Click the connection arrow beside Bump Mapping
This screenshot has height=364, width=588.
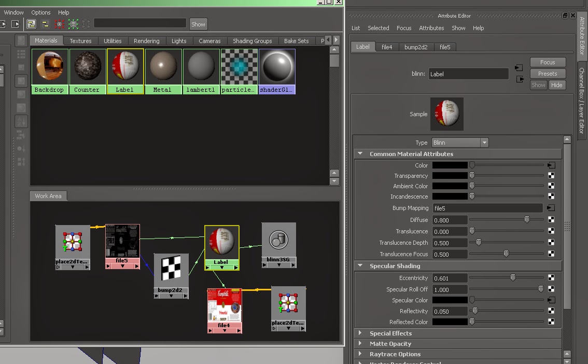[551, 208]
